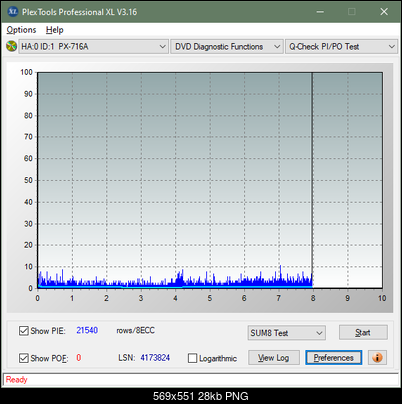Screen dimensions: 402x404
Task: Open the Q-Check PI/PO Test dropdown
Action: [341, 47]
